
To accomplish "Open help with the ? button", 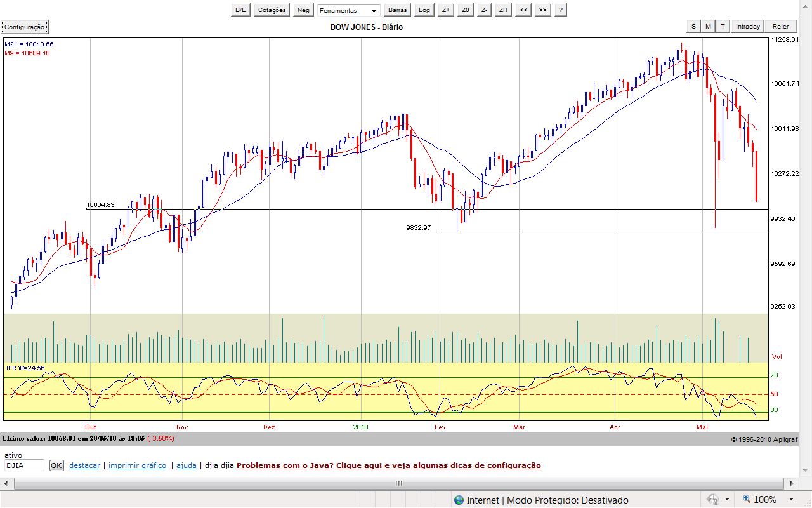I will point(561,10).
